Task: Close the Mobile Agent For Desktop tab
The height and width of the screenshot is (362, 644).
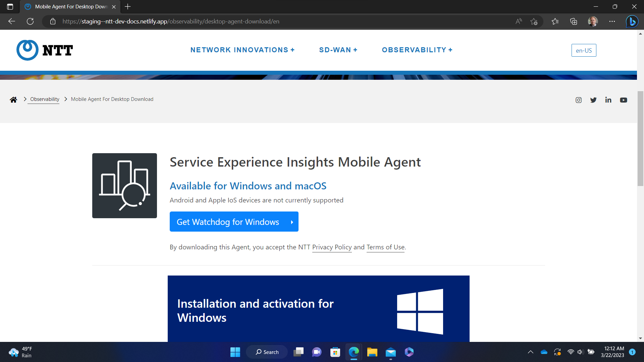Action: 114,7
